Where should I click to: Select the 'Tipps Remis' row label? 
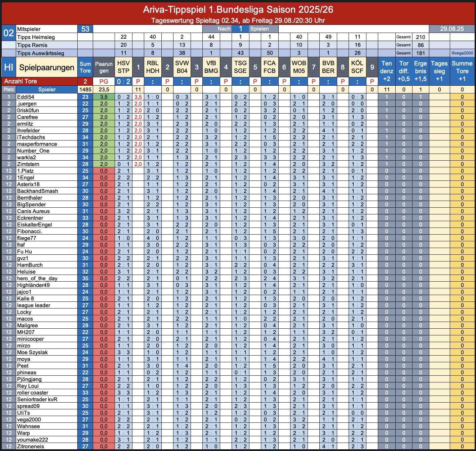pyautogui.click(x=47, y=45)
